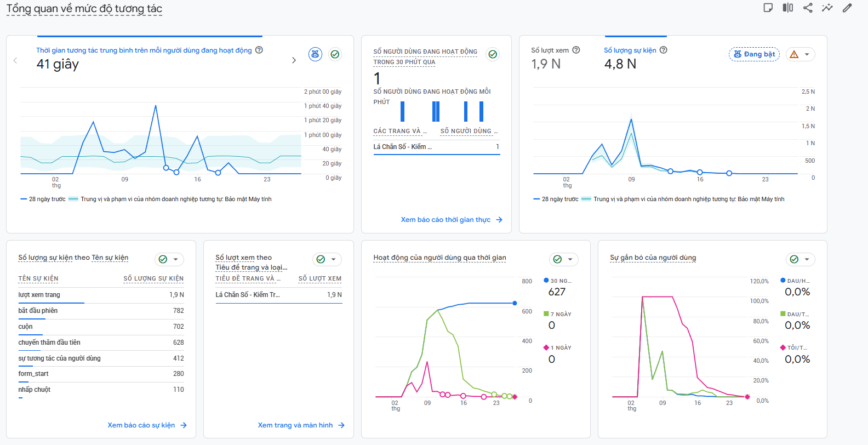Viewport: 868px width, 445px height.
Task: Share this report
Action: tap(808, 8)
